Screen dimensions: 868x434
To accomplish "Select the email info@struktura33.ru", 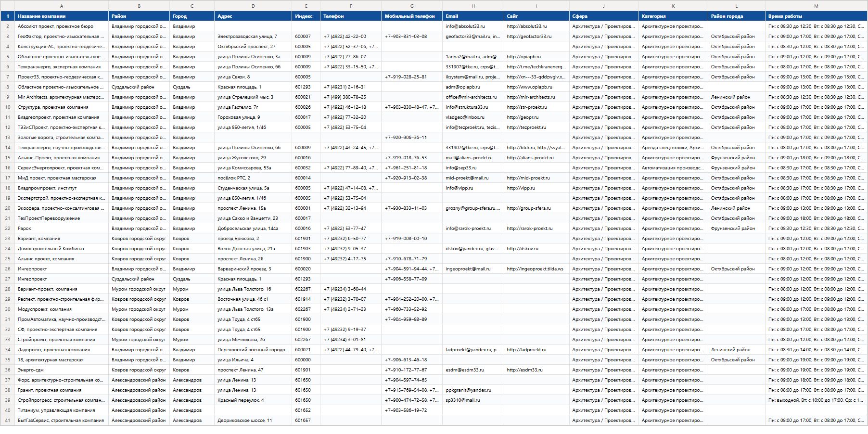I will click(473, 107).
